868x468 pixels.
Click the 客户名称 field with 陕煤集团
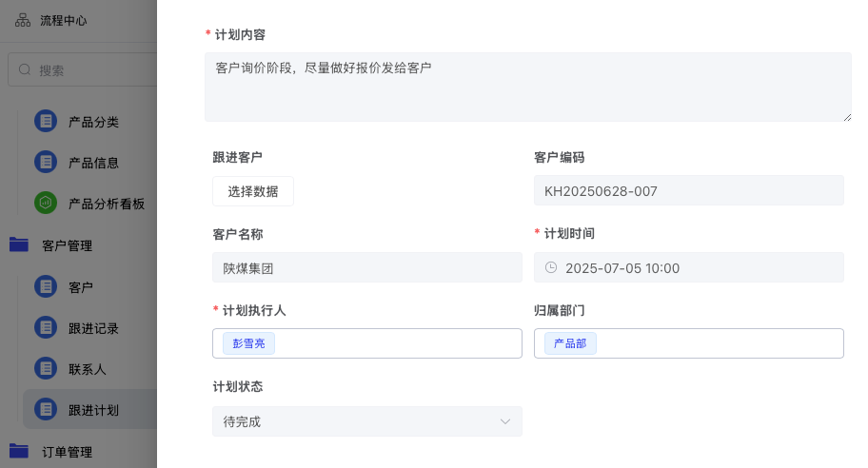pos(367,267)
